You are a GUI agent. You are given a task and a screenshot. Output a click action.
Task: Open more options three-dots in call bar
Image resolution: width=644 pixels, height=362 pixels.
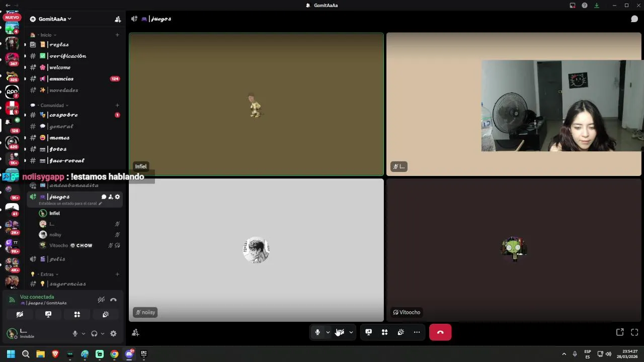pos(417,332)
